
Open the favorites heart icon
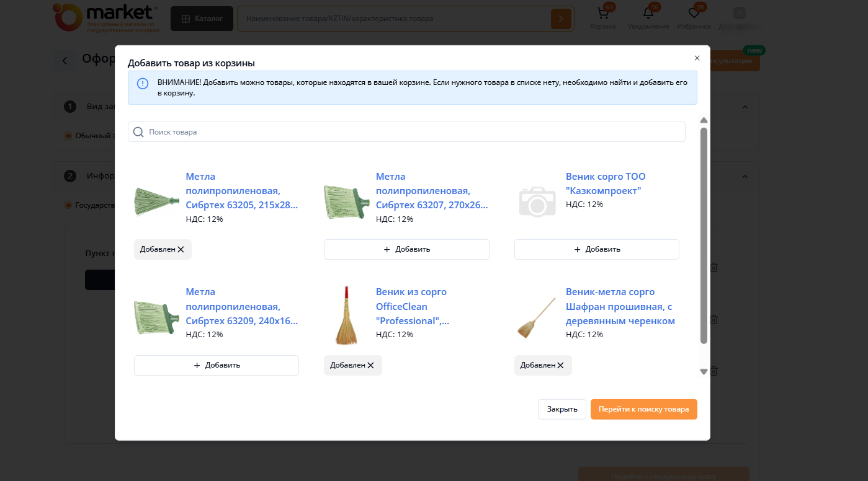click(x=694, y=13)
